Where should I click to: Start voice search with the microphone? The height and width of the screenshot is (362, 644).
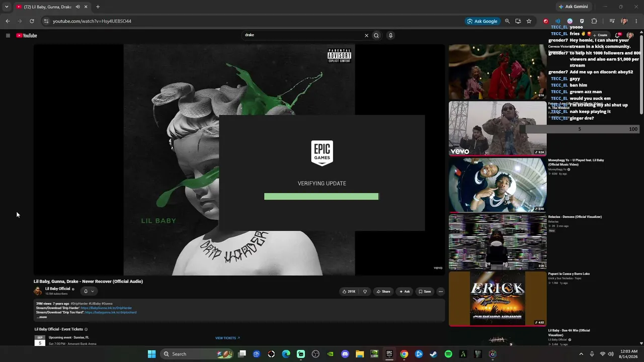pos(390,35)
